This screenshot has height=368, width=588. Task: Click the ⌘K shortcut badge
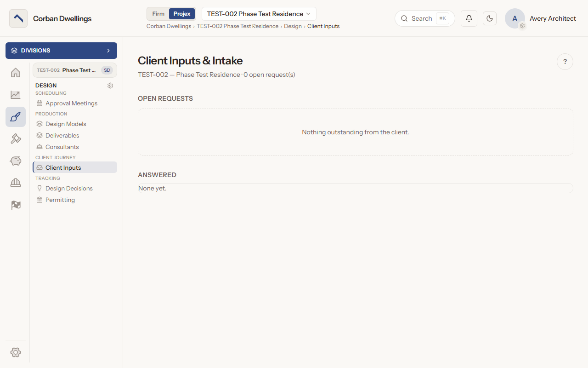442,18
